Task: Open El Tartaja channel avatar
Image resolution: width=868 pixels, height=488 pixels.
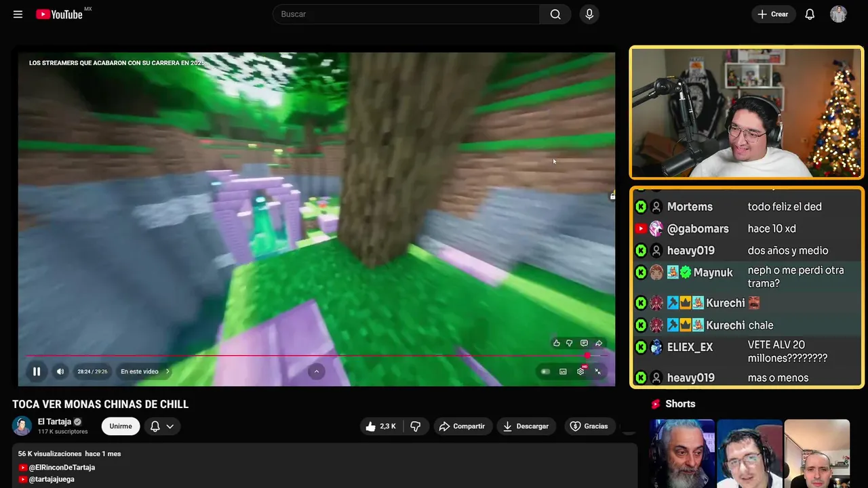Action: pyautogui.click(x=22, y=426)
